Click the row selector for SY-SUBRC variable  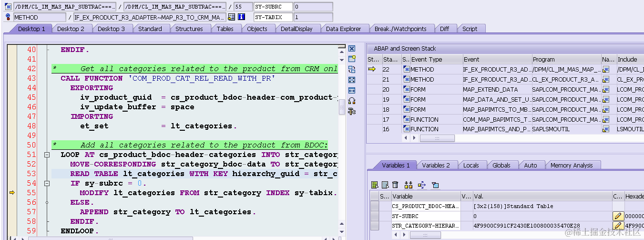pos(375,216)
